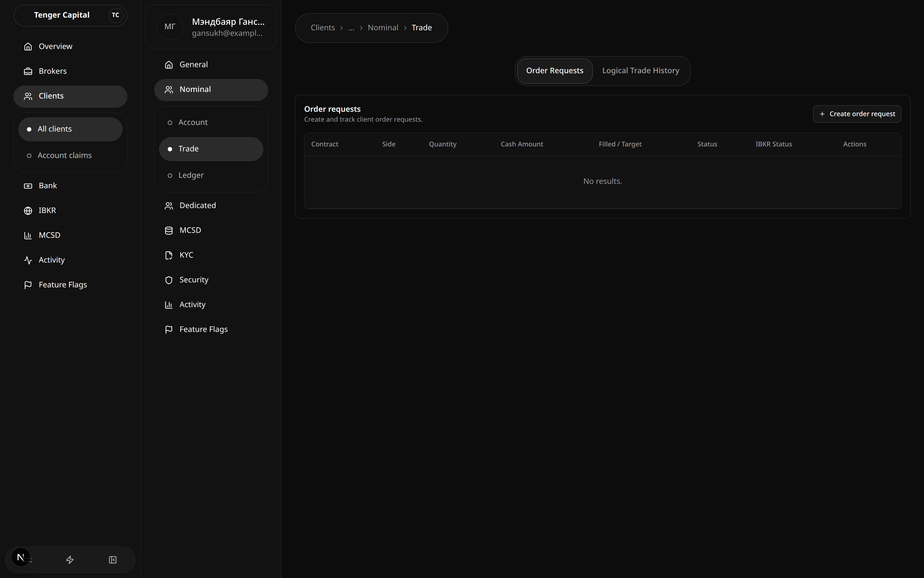
Task: Open the Overview home icon
Action: click(28, 46)
